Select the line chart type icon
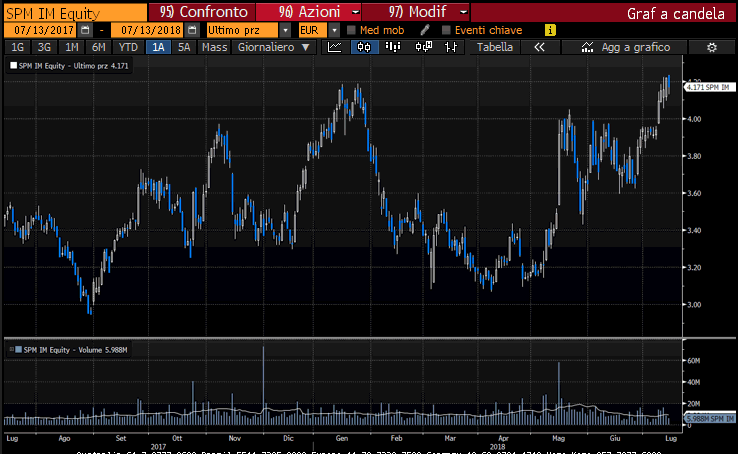 pos(335,47)
